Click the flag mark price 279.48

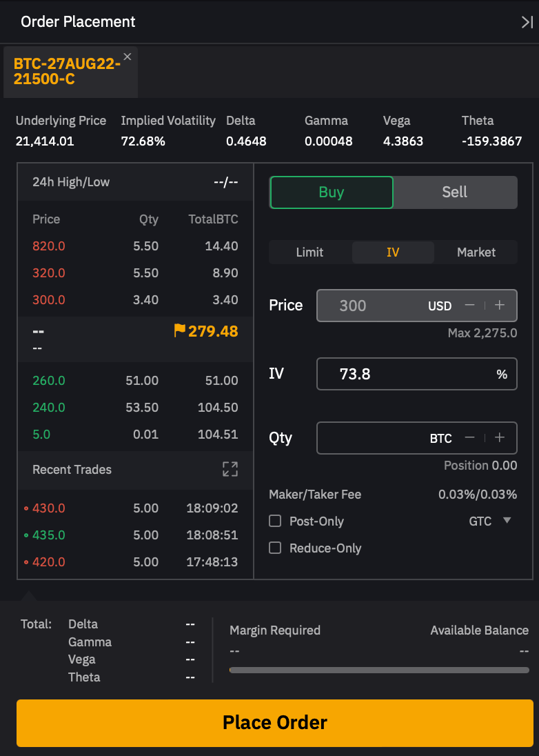[205, 331]
